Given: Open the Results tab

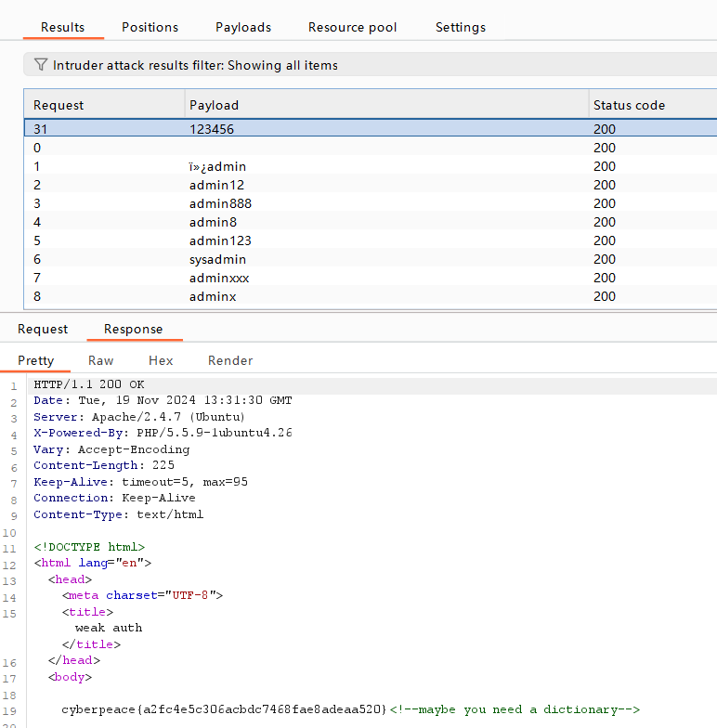Looking at the screenshot, I should point(63,28).
